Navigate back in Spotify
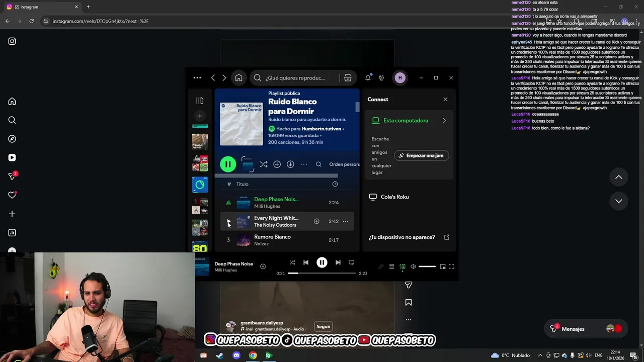Image resolution: width=644 pixels, height=362 pixels. pos(213,78)
